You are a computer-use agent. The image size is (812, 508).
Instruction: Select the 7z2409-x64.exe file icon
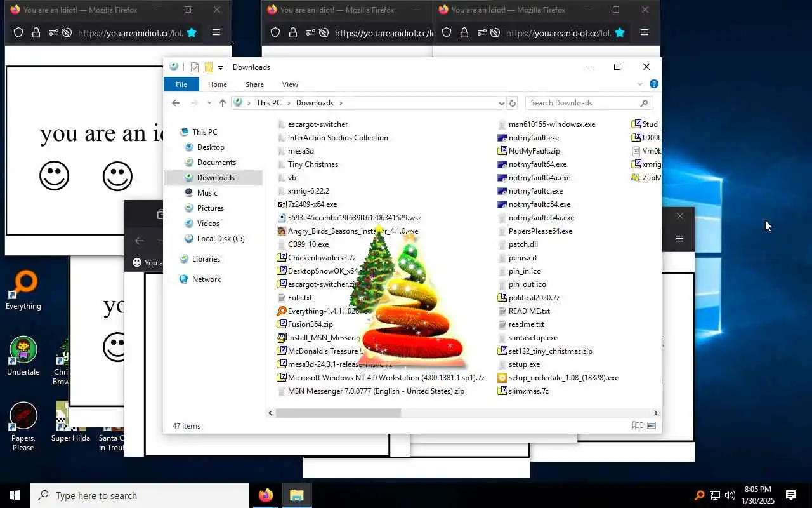pyautogui.click(x=282, y=204)
